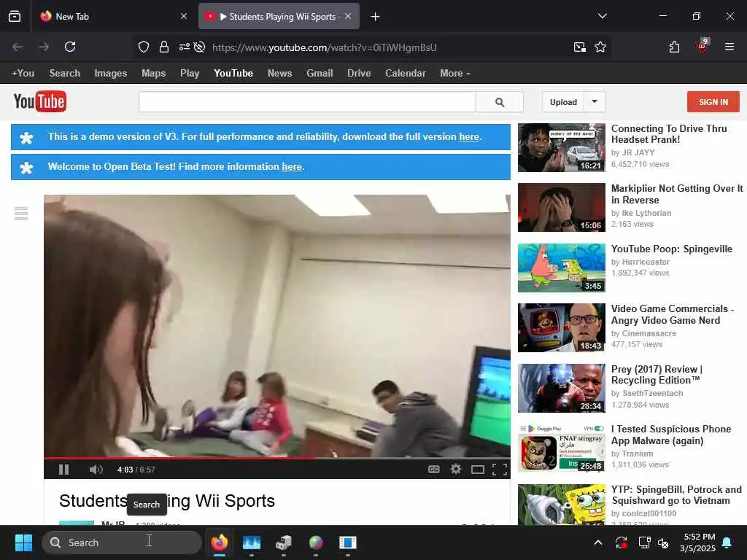Open the Extensions puzzle icon

(674, 47)
